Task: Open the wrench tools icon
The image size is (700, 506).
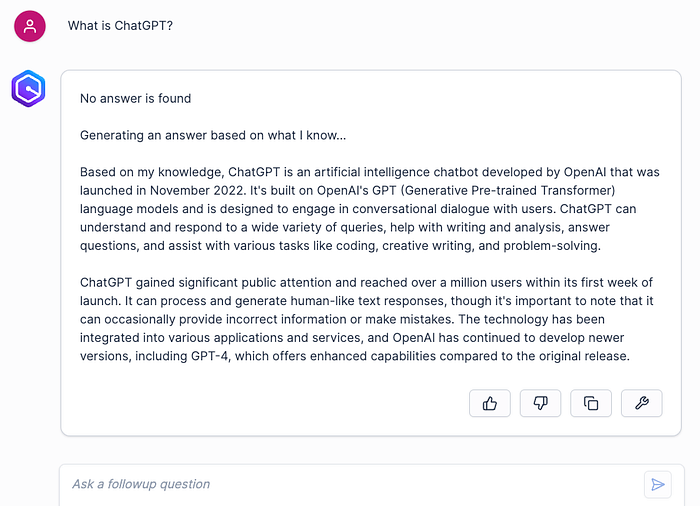Action: click(x=642, y=403)
